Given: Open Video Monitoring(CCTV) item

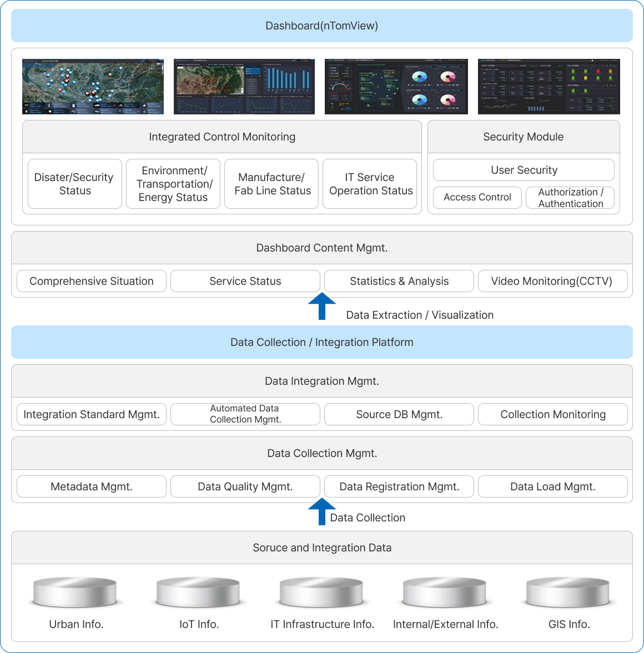Looking at the screenshot, I should point(553,281).
